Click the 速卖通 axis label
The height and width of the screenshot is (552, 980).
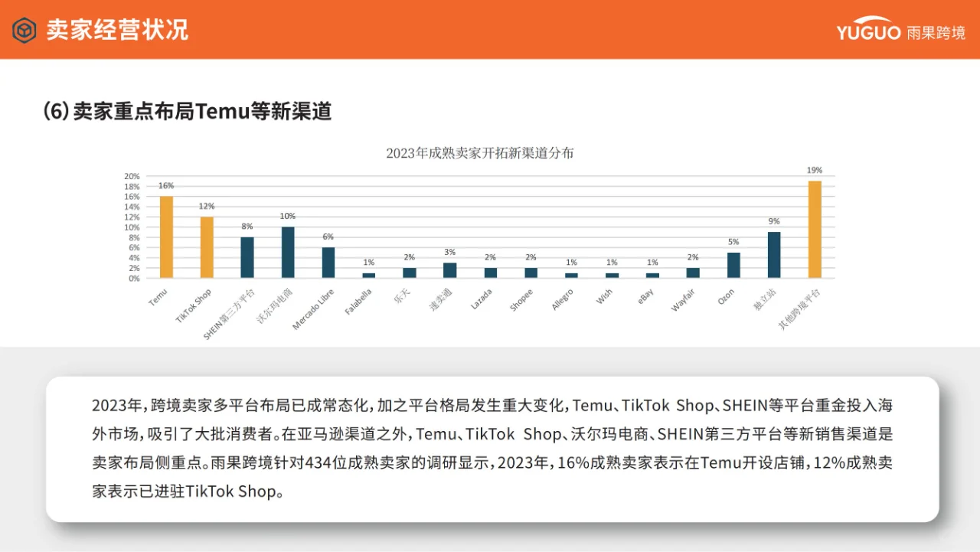tap(442, 299)
